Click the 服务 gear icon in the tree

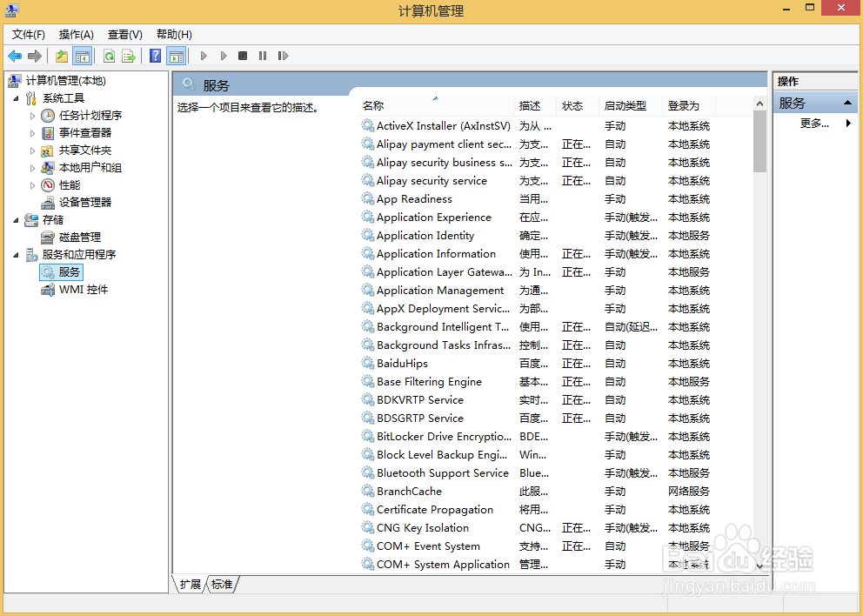48,272
